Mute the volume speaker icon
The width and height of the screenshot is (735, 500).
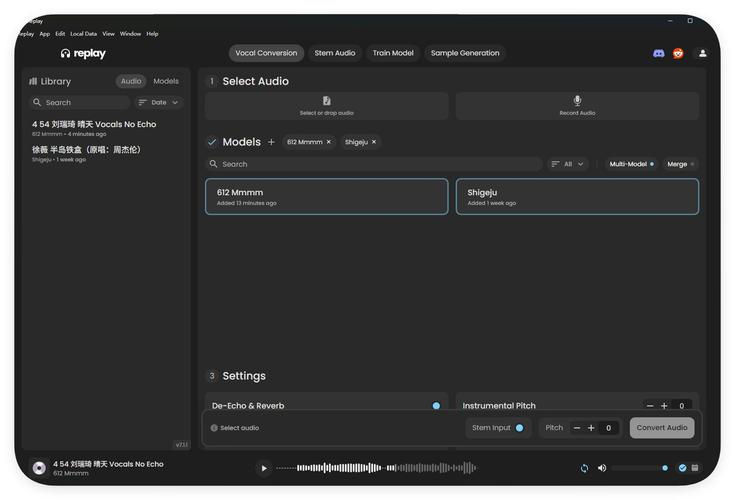(602, 468)
